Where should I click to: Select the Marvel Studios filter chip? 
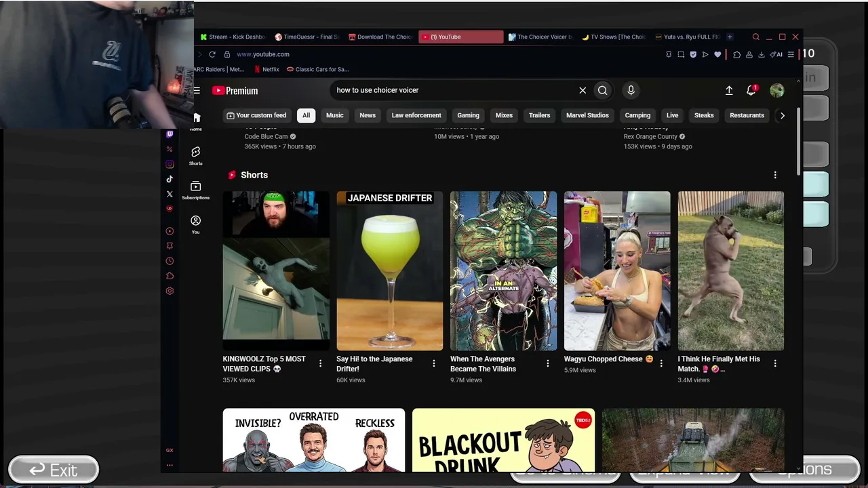coord(587,115)
